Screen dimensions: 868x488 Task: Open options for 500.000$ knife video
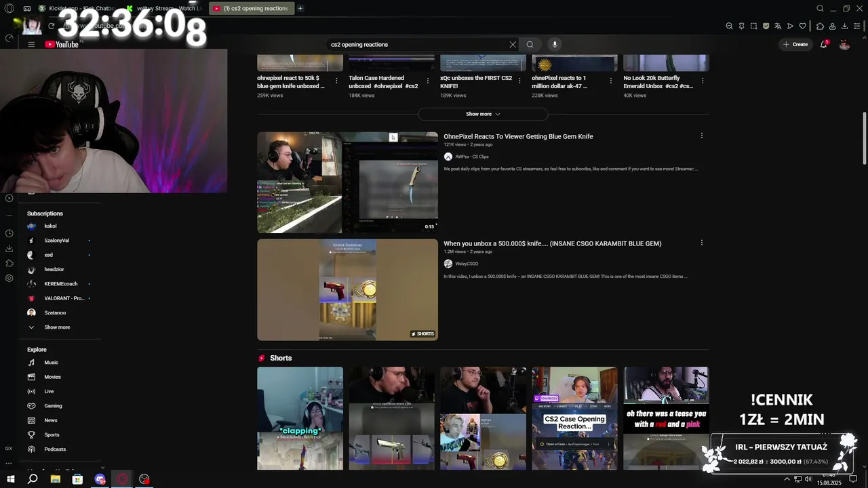pyautogui.click(x=701, y=243)
